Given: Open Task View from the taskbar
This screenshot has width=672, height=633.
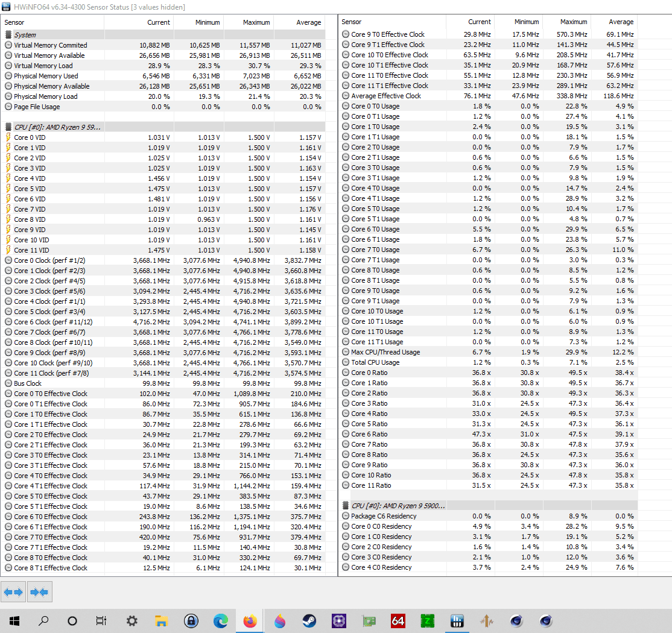Looking at the screenshot, I should tap(101, 620).
